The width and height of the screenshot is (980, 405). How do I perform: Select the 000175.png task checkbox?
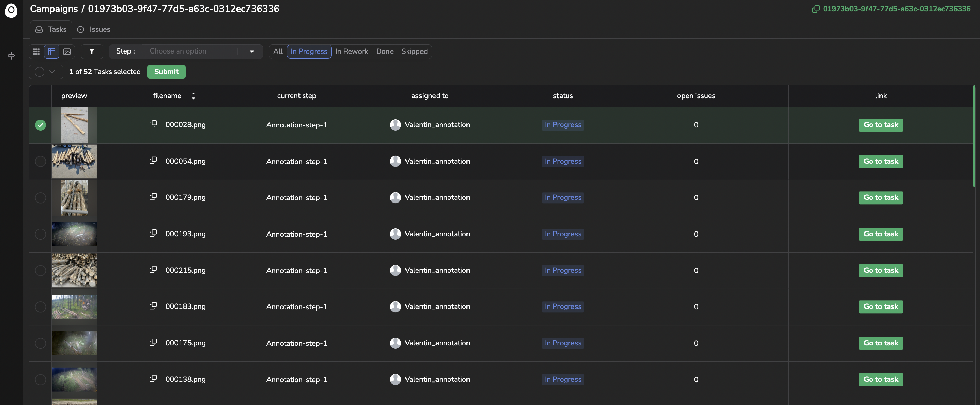40,343
